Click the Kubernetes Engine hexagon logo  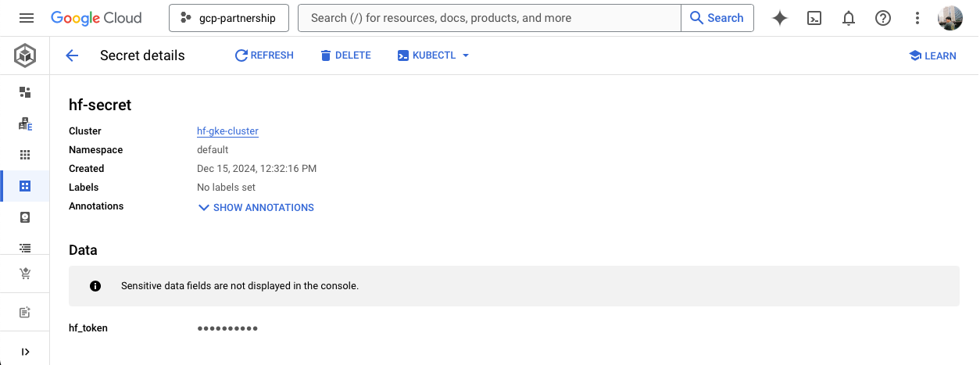pos(25,55)
